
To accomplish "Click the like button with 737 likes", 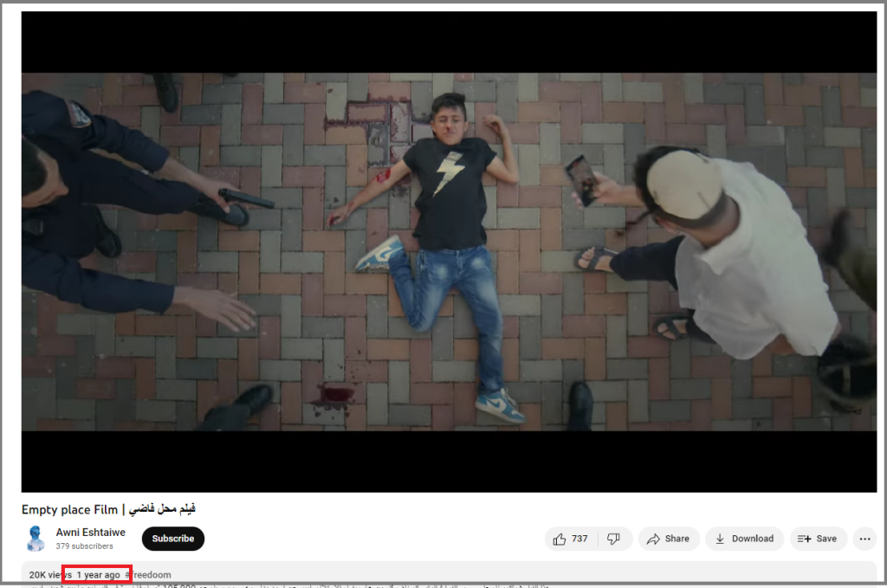I will pos(571,539).
